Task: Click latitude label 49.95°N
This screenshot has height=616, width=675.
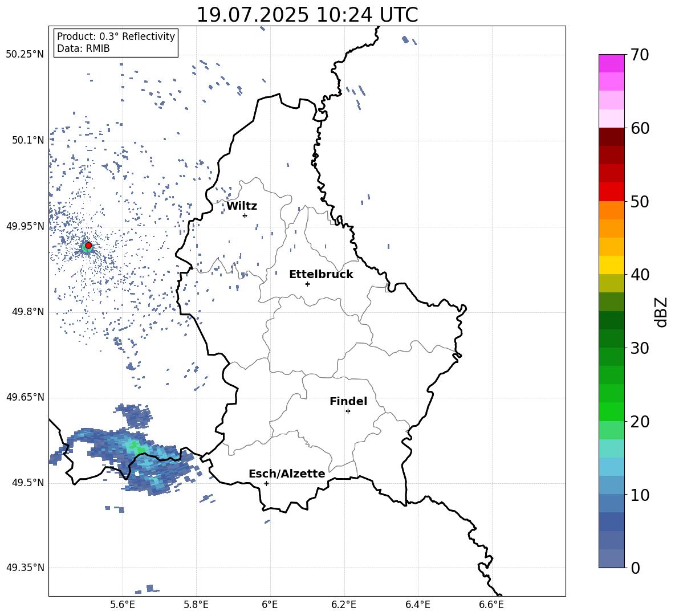Action: click(x=25, y=226)
